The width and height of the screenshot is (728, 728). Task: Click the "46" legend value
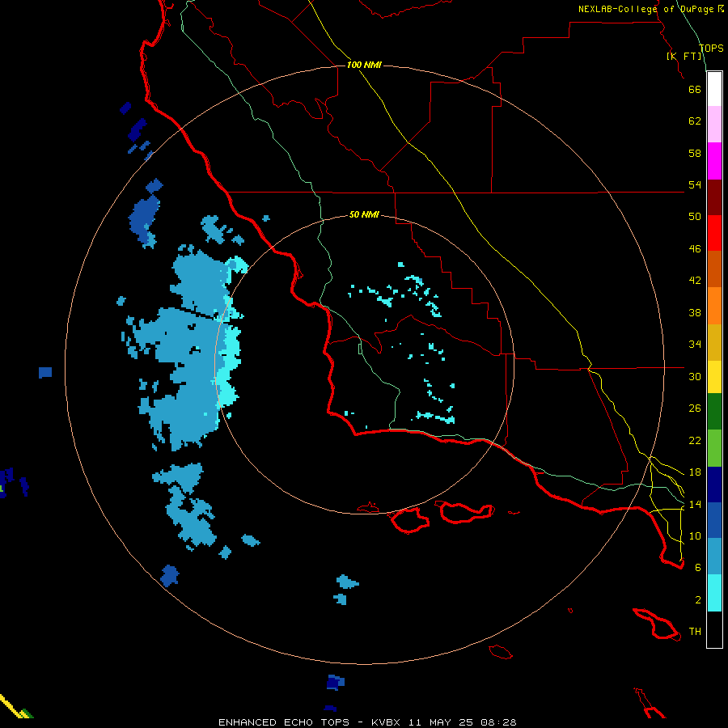pos(695,248)
